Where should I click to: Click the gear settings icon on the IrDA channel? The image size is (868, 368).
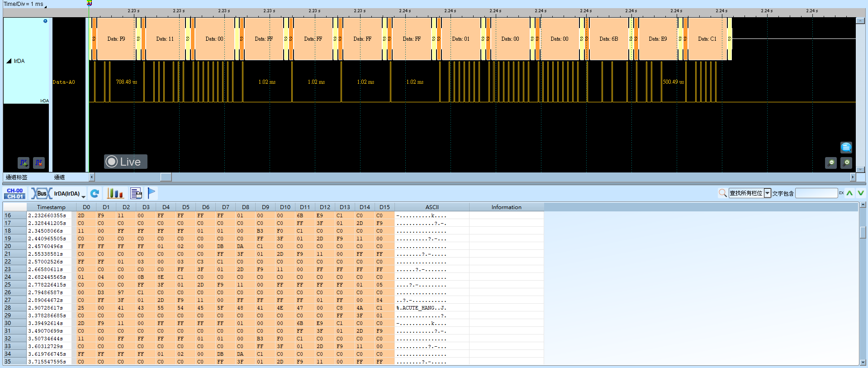[45, 21]
